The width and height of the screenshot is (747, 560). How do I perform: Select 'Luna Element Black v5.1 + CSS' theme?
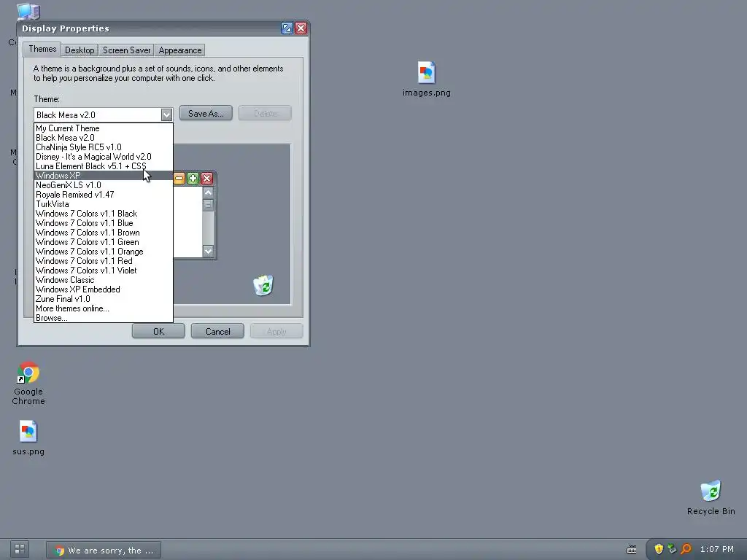pos(104,166)
